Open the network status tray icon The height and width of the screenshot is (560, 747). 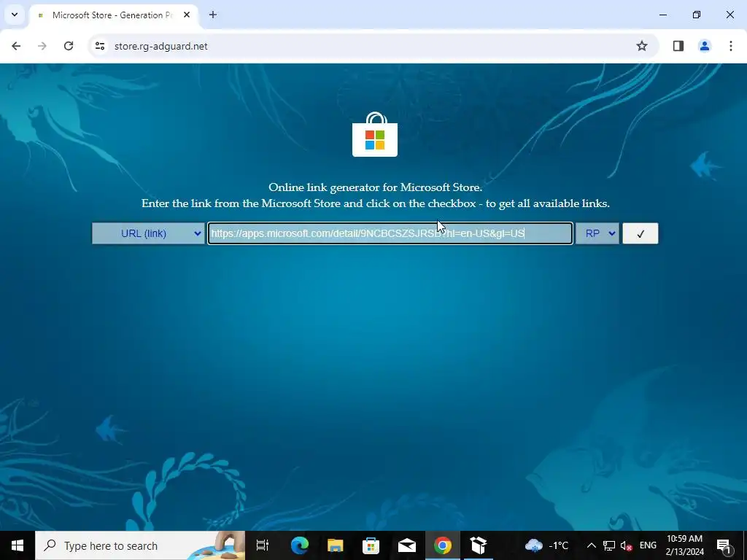pos(609,545)
